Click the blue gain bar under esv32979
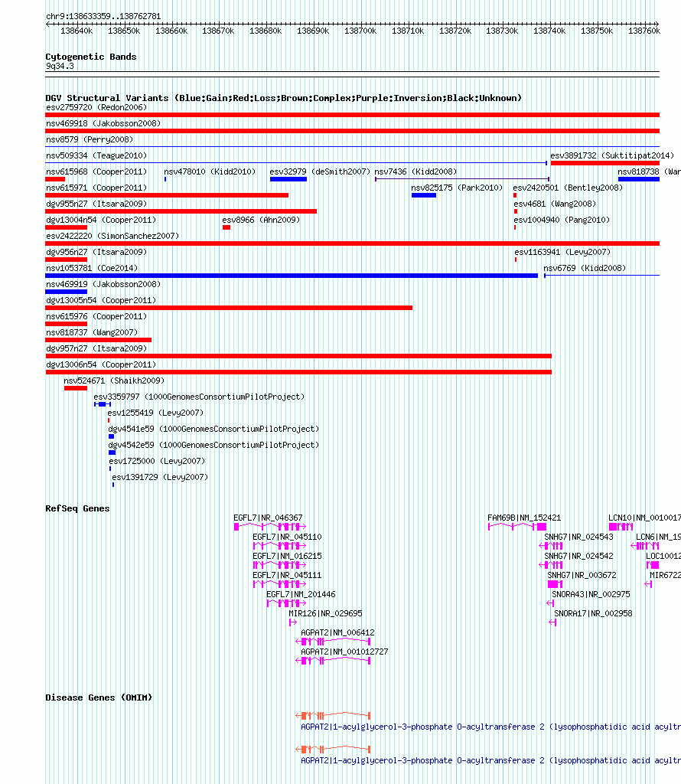 [x=288, y=179]
